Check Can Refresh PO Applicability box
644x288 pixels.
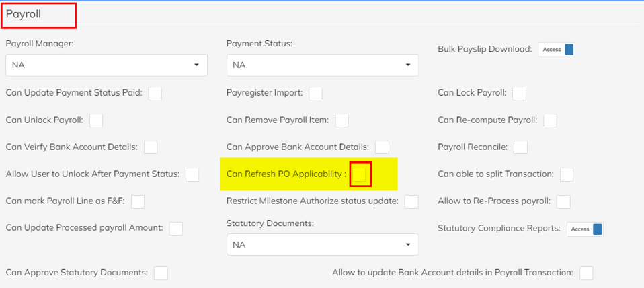pyautogui.click(x=359, y=174)
